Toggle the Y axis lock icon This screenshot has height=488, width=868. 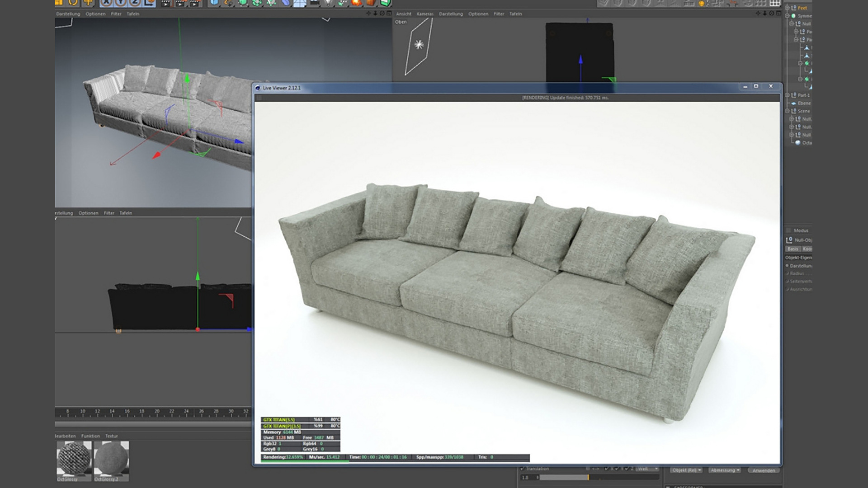pyautogui.click(x=121, y=3)
